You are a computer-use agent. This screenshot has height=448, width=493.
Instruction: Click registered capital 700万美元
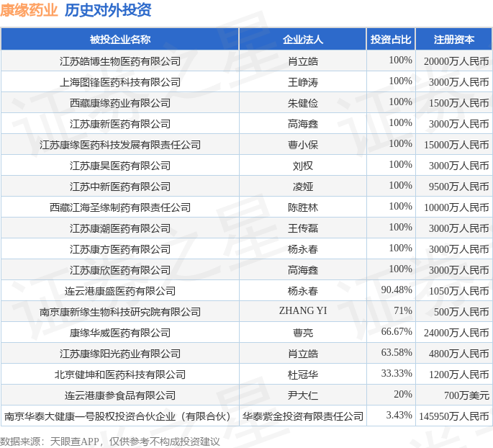tap(466, 395)
